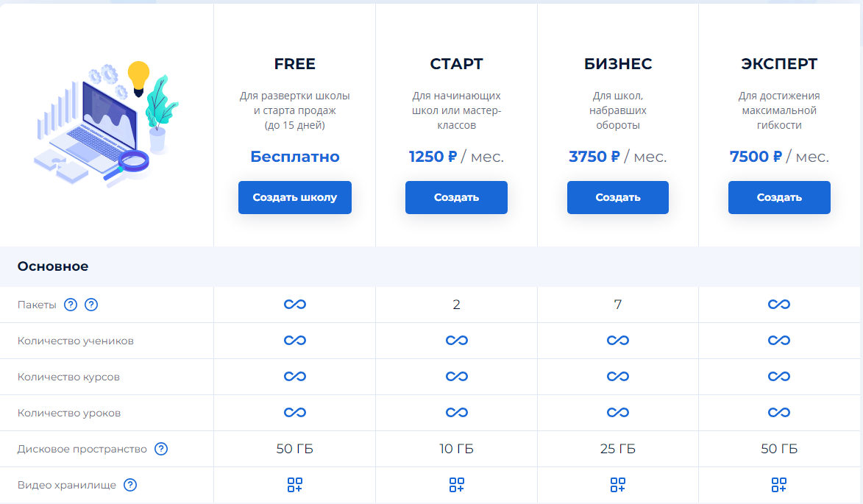Click infinity icon for Пакеты in FREE column
Image resolution: width=863 pixels, height=504 pixels.
tap(294, 305)
